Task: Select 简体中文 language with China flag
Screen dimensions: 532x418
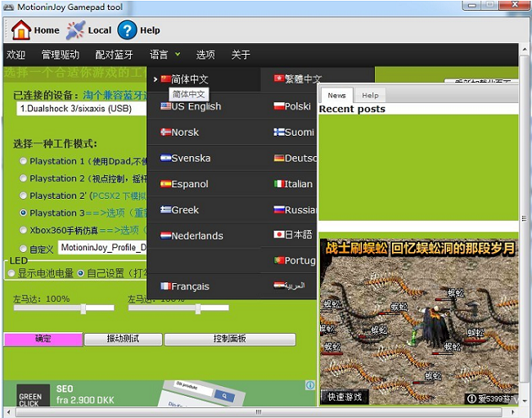Action: point(185,79)
